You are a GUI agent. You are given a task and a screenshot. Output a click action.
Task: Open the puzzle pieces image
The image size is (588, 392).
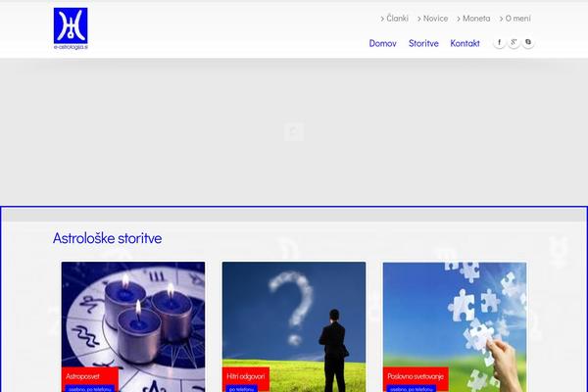[x=455, y=315]
